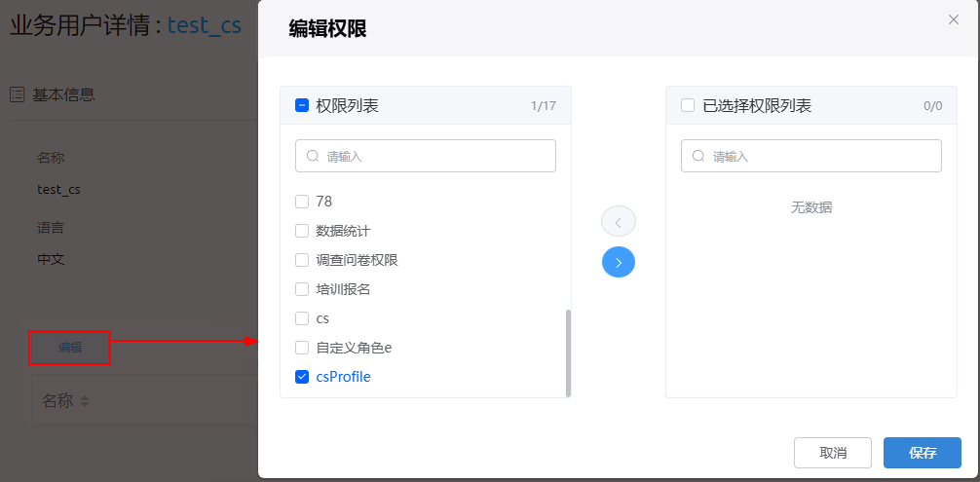Click the search icon in 权限列表 search box
980x482 pixels.
[x=313, y=156]
